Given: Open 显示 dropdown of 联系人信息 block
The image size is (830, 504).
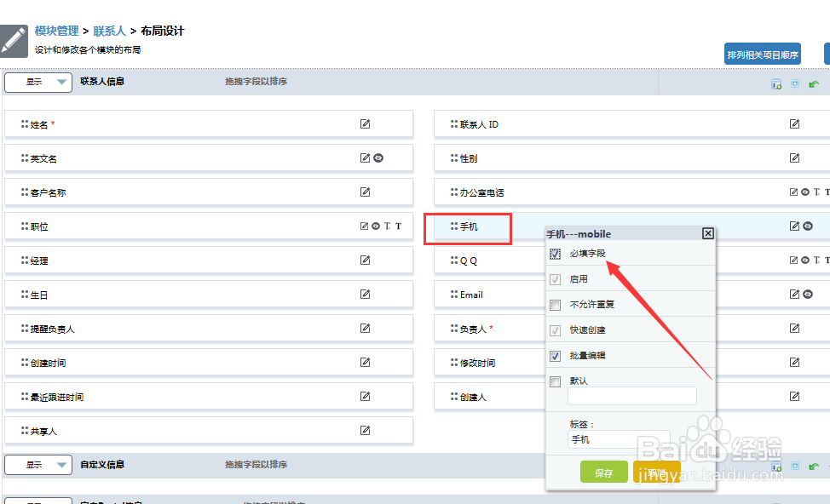Looking at the screenshot, I should coord(38,82).
